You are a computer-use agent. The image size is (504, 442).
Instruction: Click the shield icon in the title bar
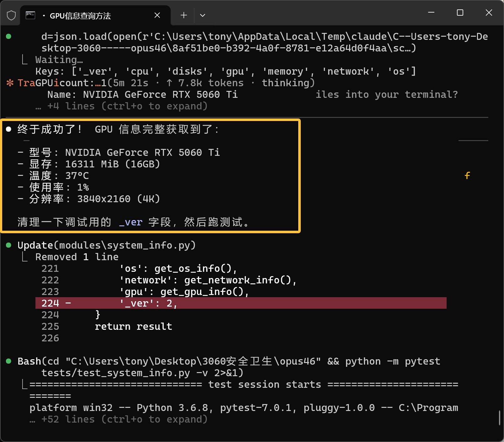point(11,15)
